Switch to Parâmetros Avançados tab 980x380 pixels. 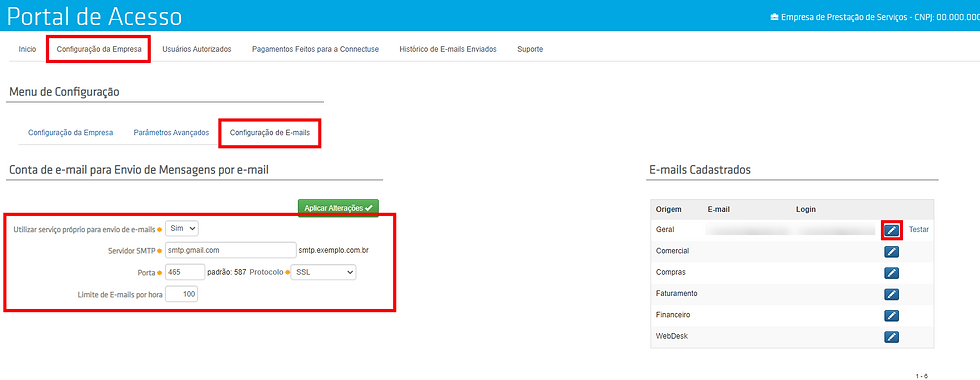coord(171,133)
